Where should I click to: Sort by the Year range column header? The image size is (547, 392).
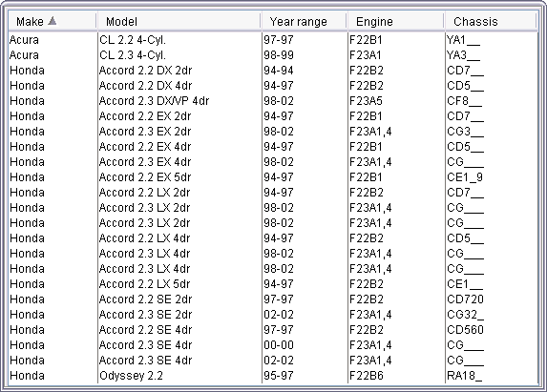tap(304, 22)
